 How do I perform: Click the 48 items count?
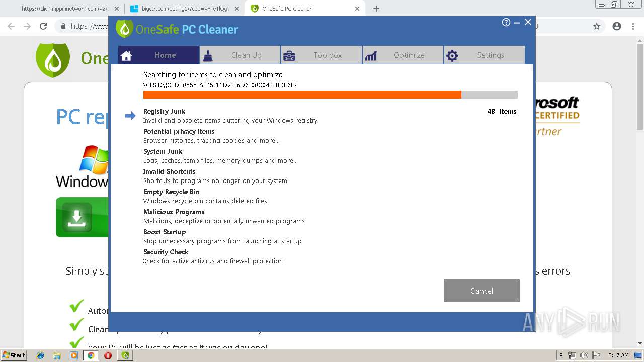pyautogui.click(x=502, y=111)
